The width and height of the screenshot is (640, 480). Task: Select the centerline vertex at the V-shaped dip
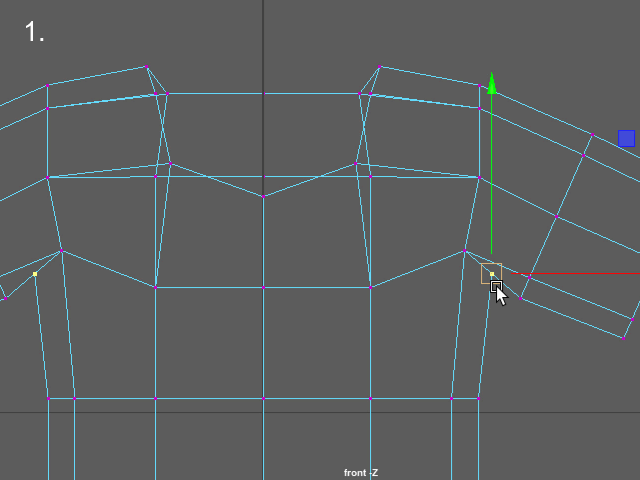coord(263,196)
